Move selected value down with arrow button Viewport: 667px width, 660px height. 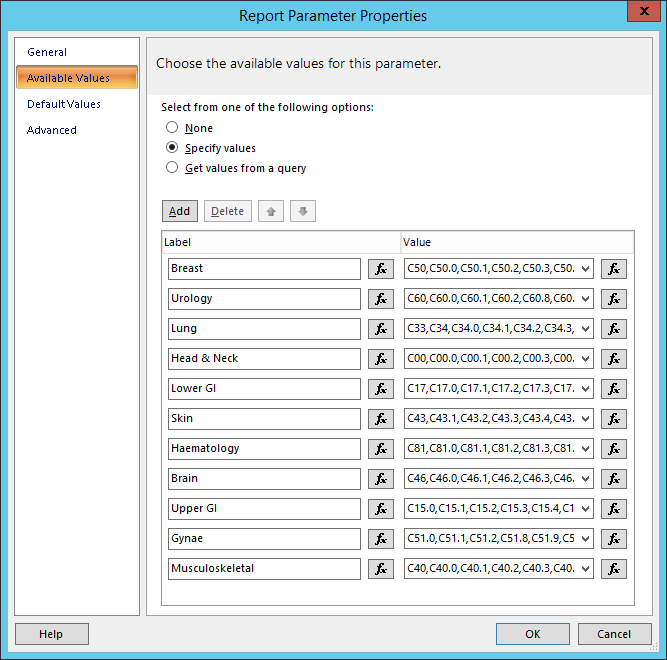[303, 211]
